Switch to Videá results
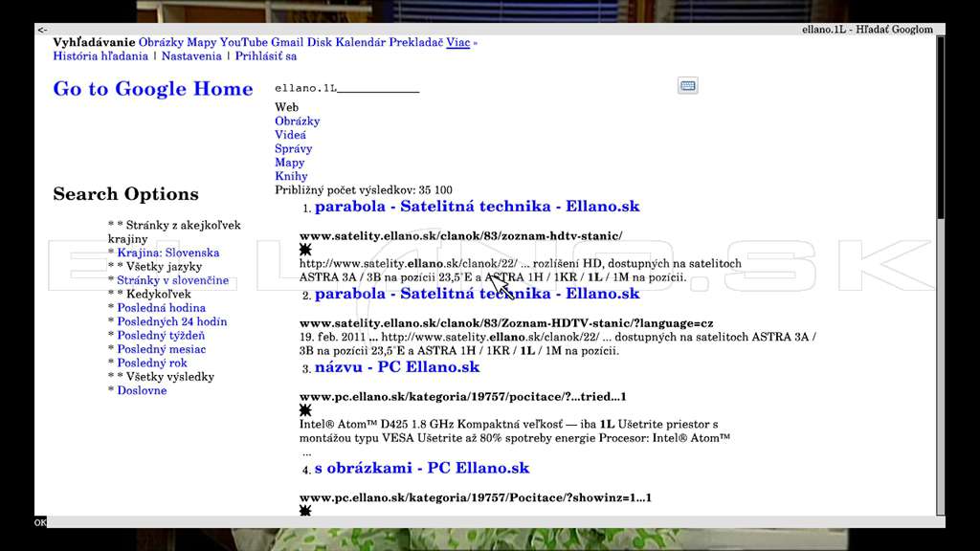This screenshot has height=551, width=980. (x=290, y=135)
